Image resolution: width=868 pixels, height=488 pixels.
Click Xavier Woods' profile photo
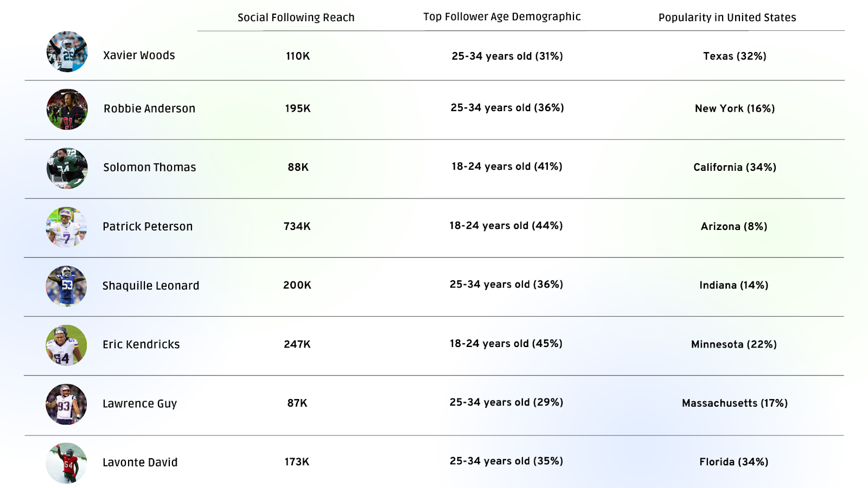(67, 52)
